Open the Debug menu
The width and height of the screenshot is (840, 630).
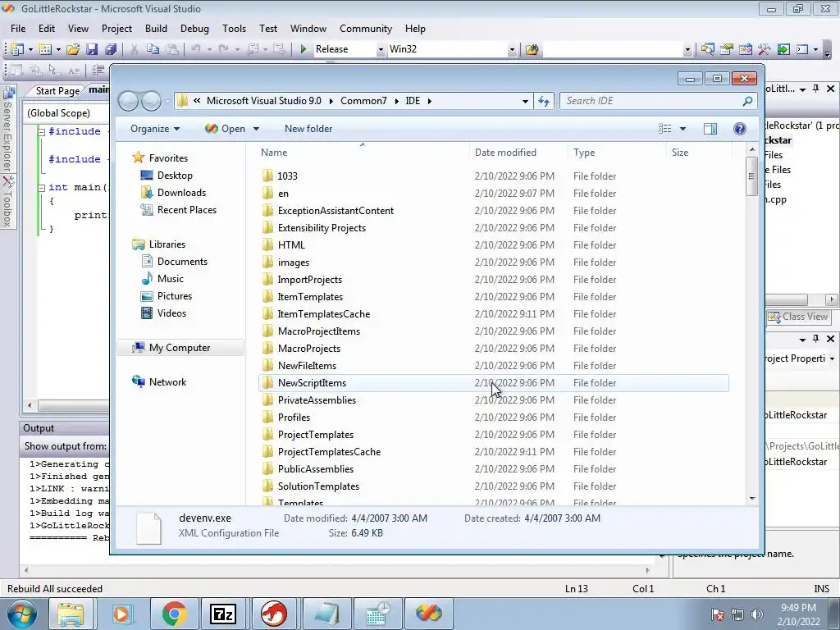(194, 29)
